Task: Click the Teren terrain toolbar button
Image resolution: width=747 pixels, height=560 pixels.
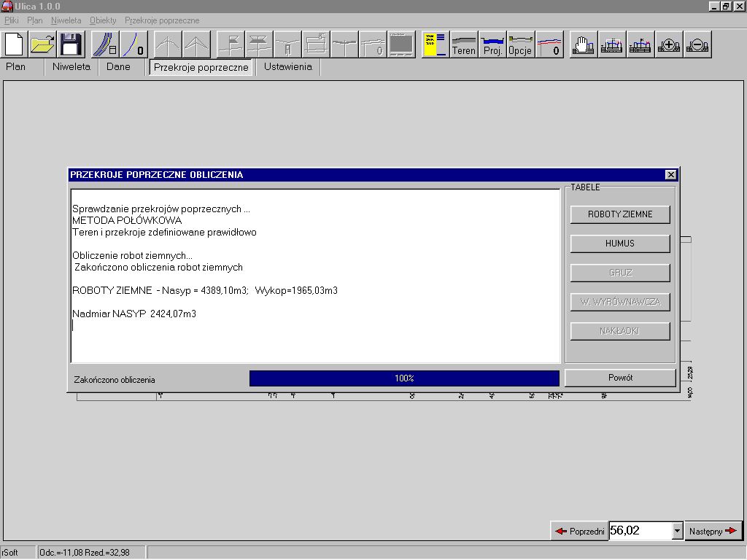Action: pos(464,44)
